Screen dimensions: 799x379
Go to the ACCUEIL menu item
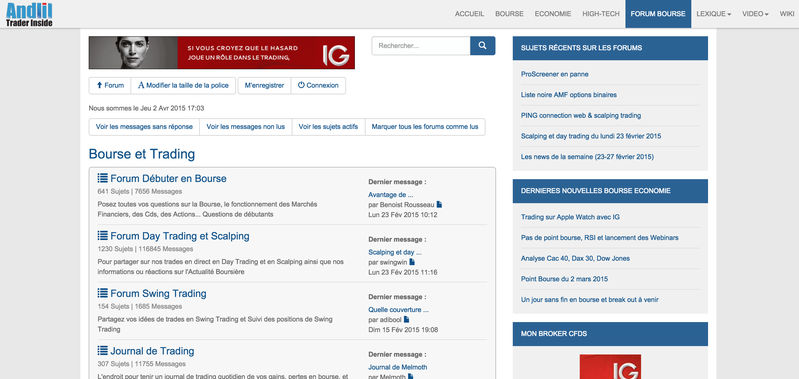[x=469, y=14]
